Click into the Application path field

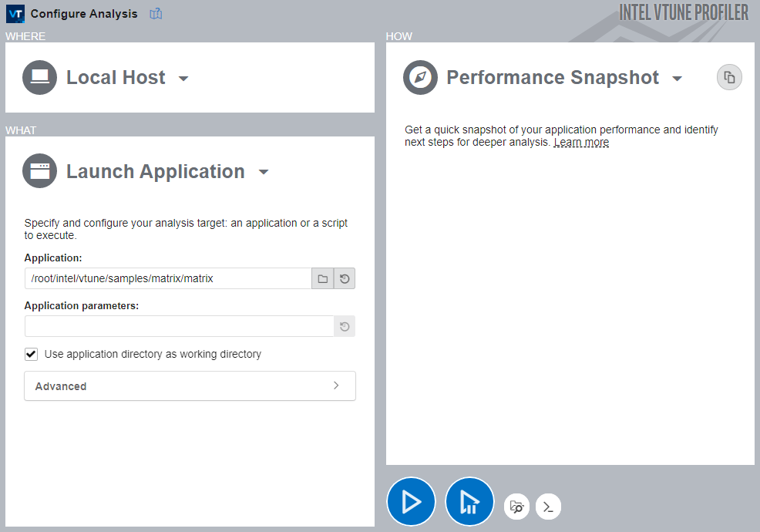[167, 278]
